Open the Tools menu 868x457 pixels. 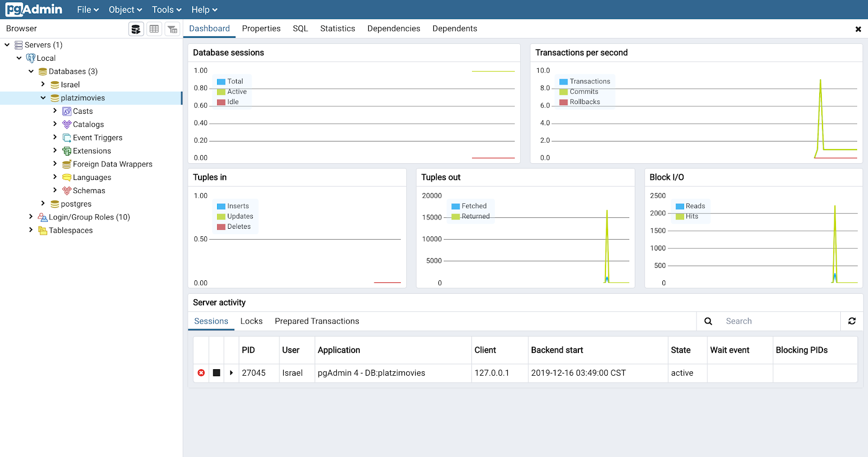tap(167, 10)
